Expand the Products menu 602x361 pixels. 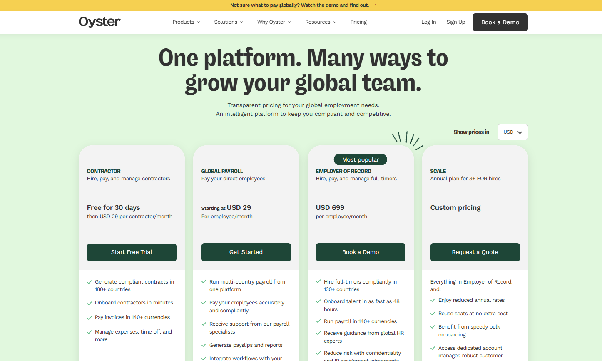pos(186,22)
